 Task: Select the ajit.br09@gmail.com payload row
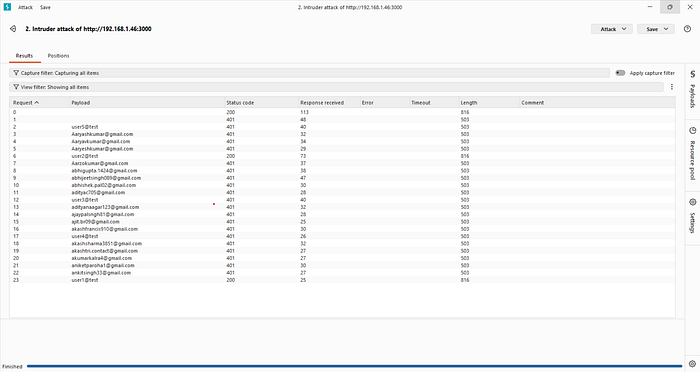pos(342,222)
